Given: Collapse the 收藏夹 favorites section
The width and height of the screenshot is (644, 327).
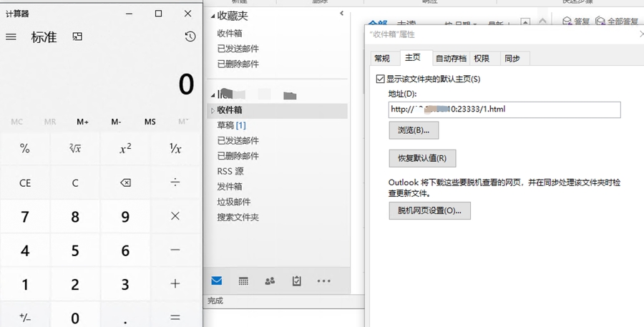Looking at the screenshot, I should 213,16.
